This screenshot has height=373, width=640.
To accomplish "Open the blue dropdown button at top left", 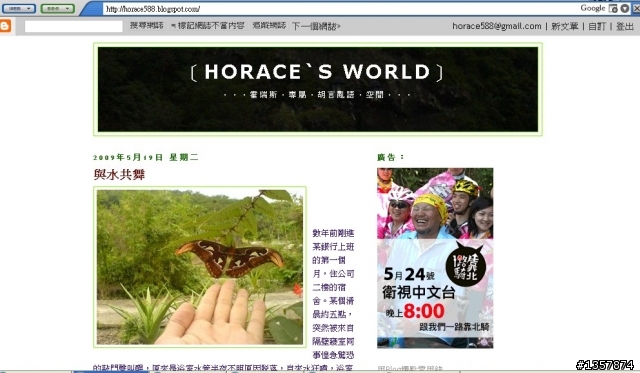I will tap(19, 8).
